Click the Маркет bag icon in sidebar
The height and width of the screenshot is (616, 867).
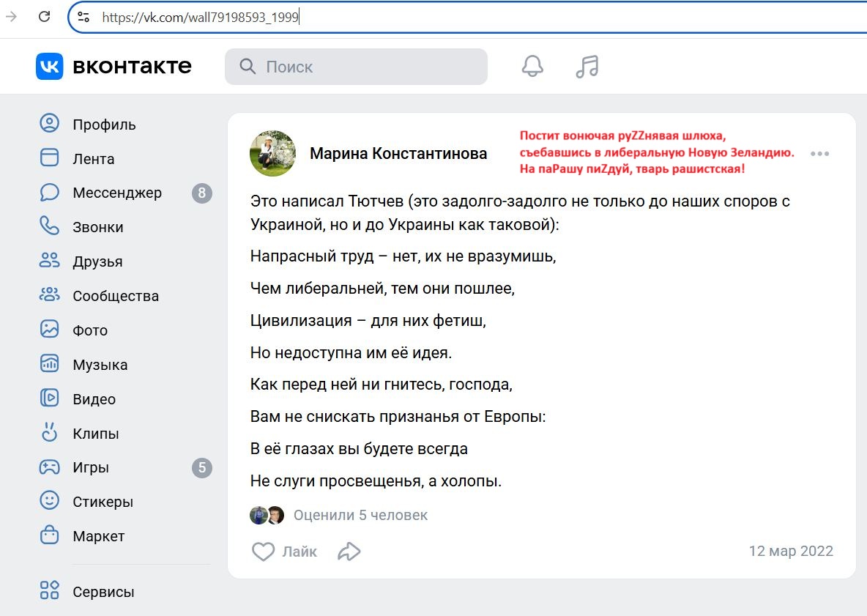coord(49,535)
